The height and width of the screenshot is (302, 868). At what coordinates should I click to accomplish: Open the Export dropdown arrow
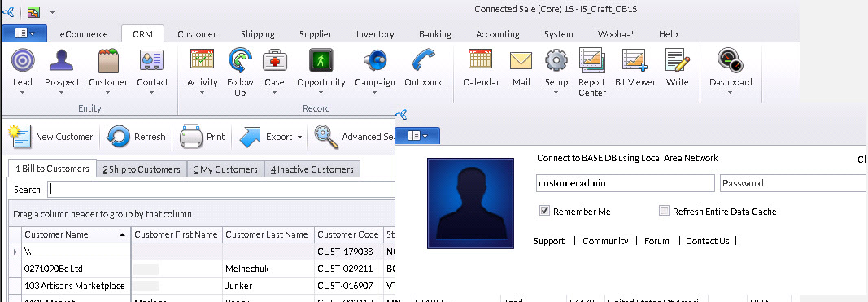(x=300, y=137)
